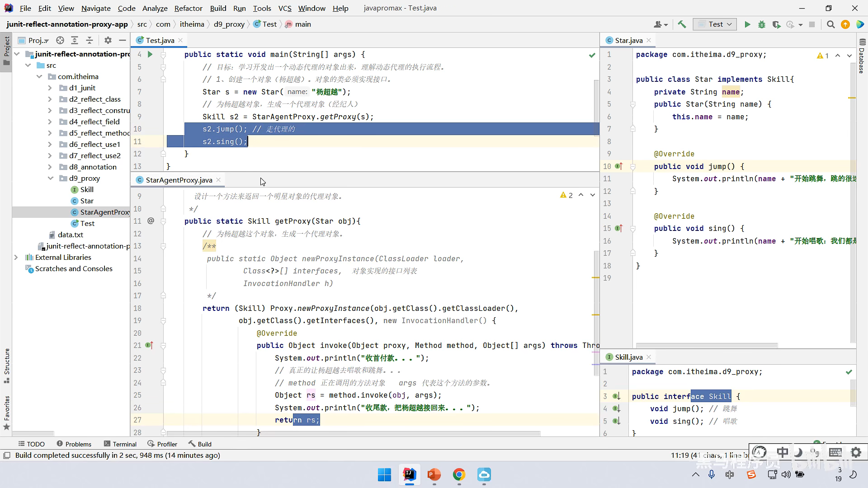Click the green Run button in toolbar
868x488 pixels.
pos(747,24)
